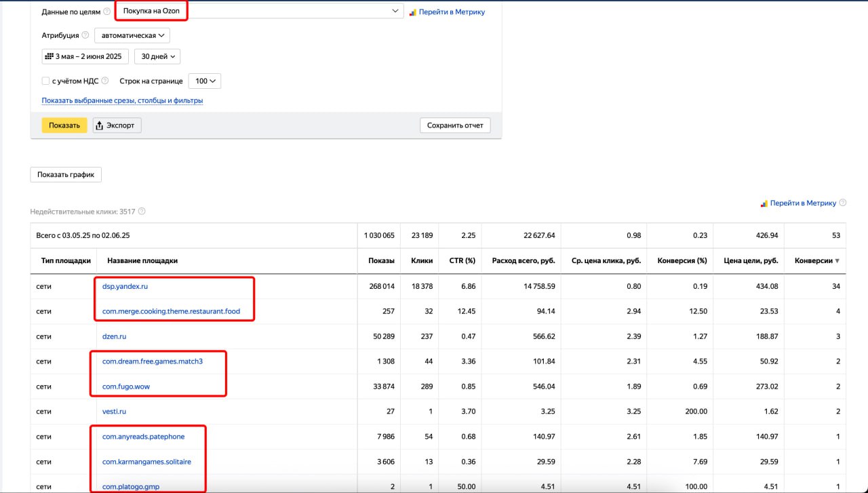868x493 pixels.
Task: Open the '30 дней' period dropdown
Action: tap(157, 56)
